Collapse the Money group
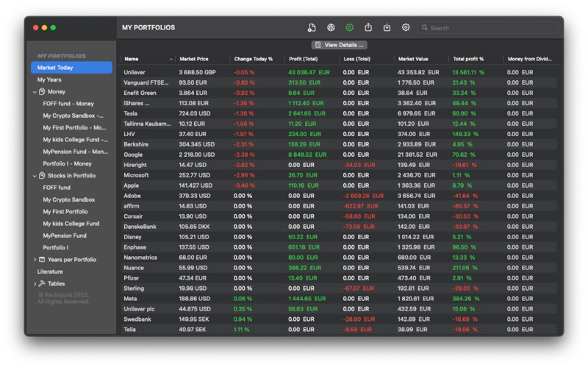The width and height of the screenshot is (588, 368). pyautogui.click(x=35, y=91)
